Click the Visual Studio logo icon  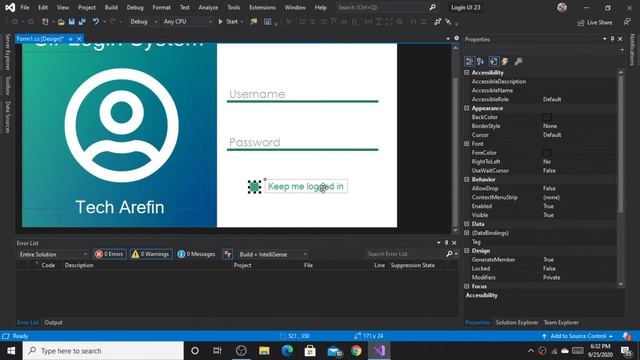point(10,7)
